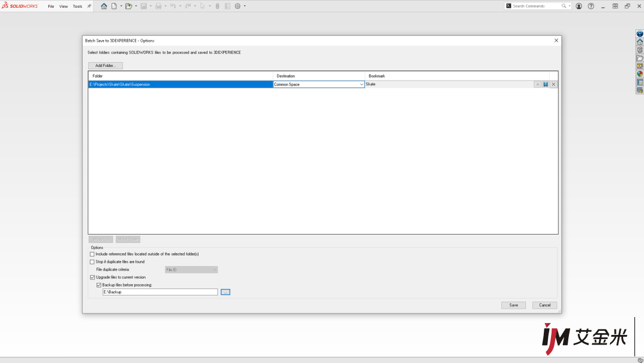Click the File Properties list icon
This screenshot has width=644, height=363.
coord(228,6)
